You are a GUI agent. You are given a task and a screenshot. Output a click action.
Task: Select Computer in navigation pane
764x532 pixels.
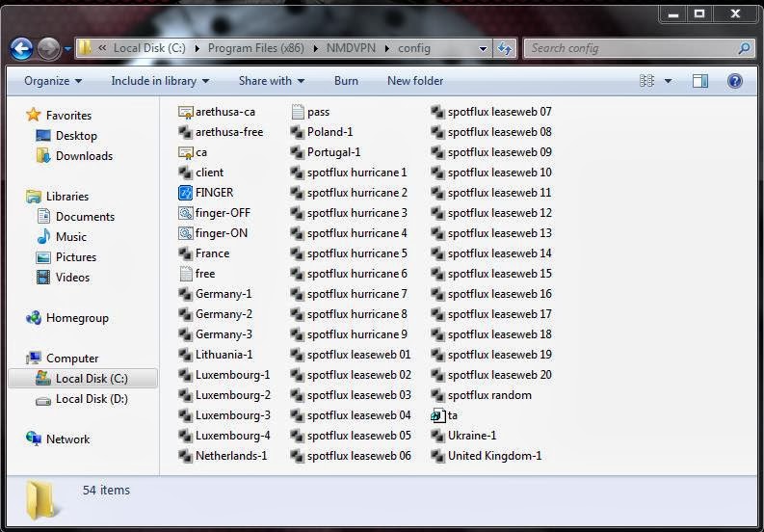[x=72, y=359]
